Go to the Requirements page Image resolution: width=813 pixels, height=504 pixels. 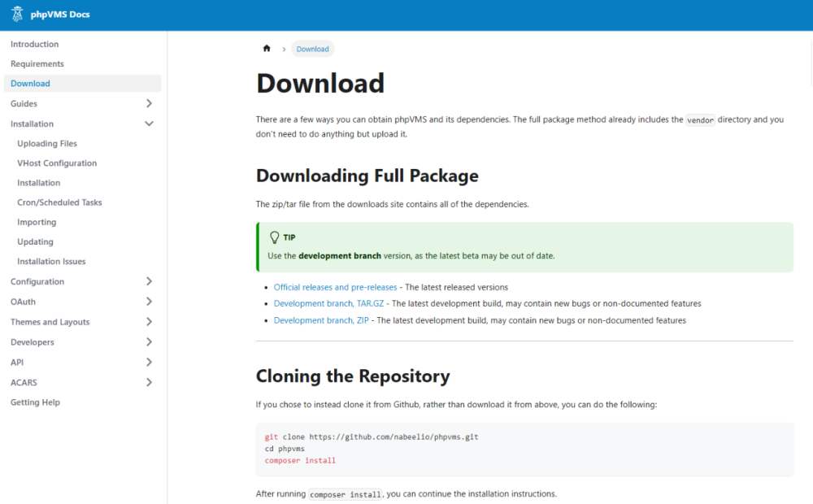[37, 64]
